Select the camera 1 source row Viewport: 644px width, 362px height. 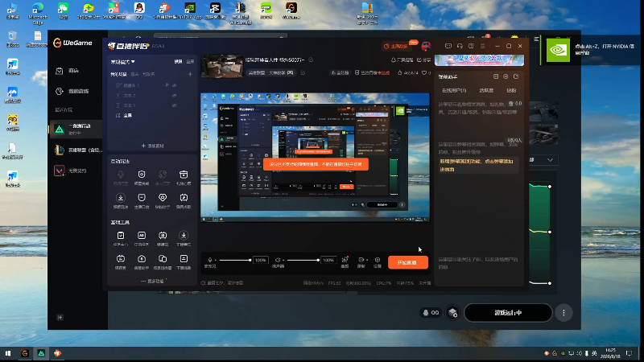(151, 85)
